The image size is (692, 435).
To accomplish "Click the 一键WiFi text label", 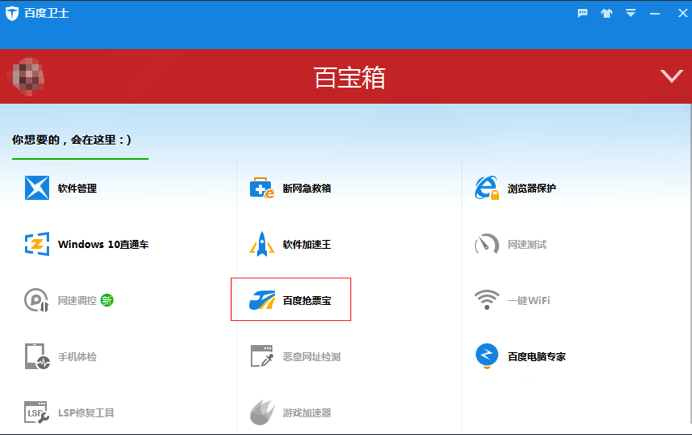I will pyautogui.click(x=529, y=300).
